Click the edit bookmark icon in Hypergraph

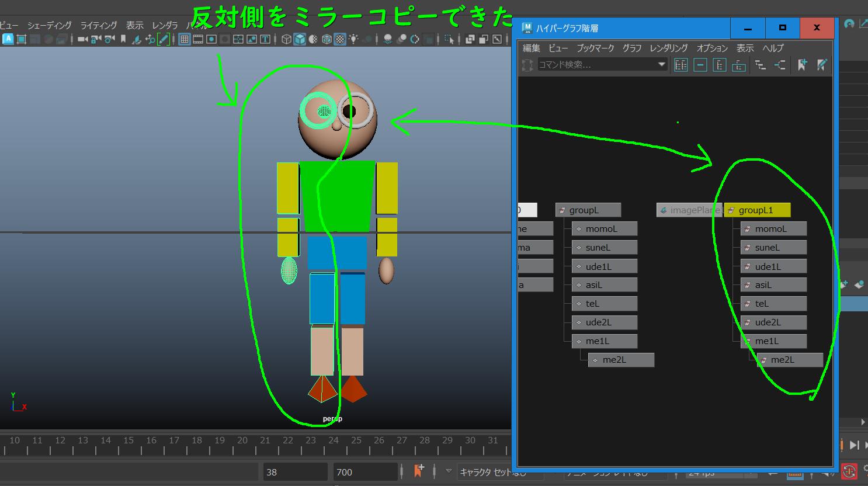pos(822,65)
